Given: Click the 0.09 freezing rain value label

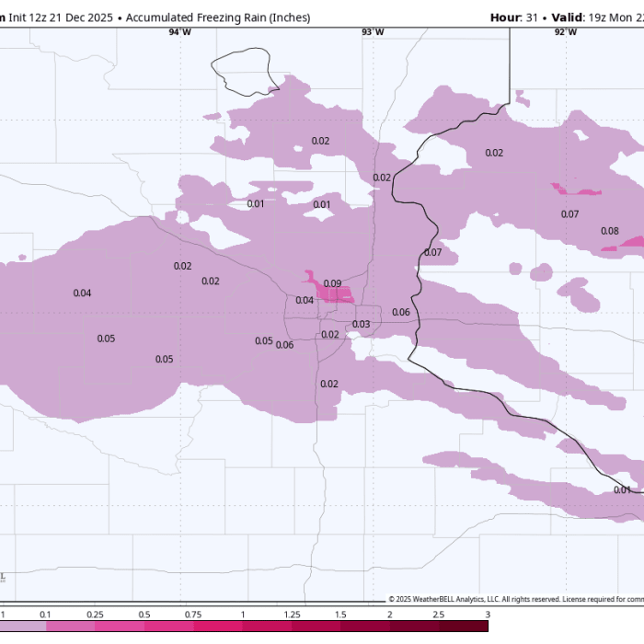Looking at the screenshot, I should 332,283.
